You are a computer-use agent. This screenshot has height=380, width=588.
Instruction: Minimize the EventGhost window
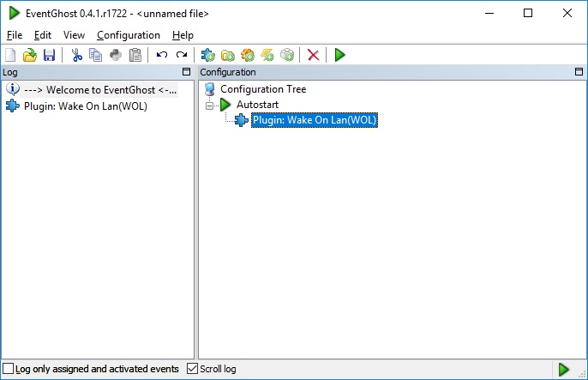click(x=489, y=13)
